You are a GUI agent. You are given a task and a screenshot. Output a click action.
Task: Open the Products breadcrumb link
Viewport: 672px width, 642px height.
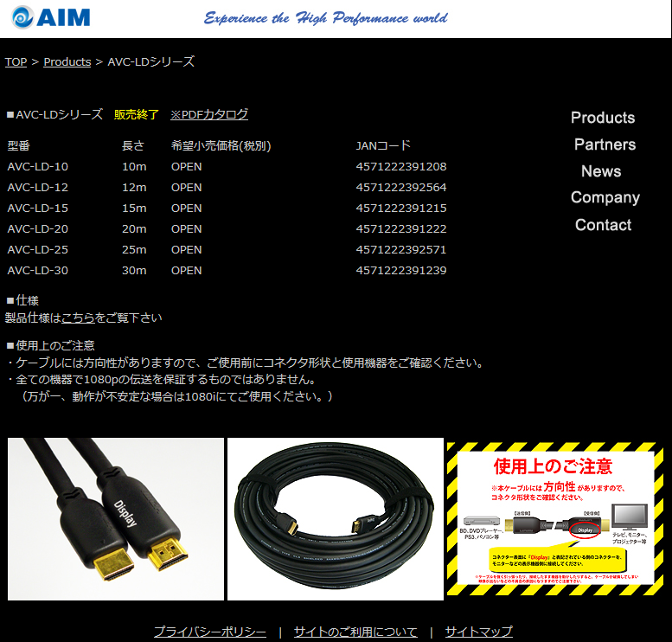pos(67,61)
